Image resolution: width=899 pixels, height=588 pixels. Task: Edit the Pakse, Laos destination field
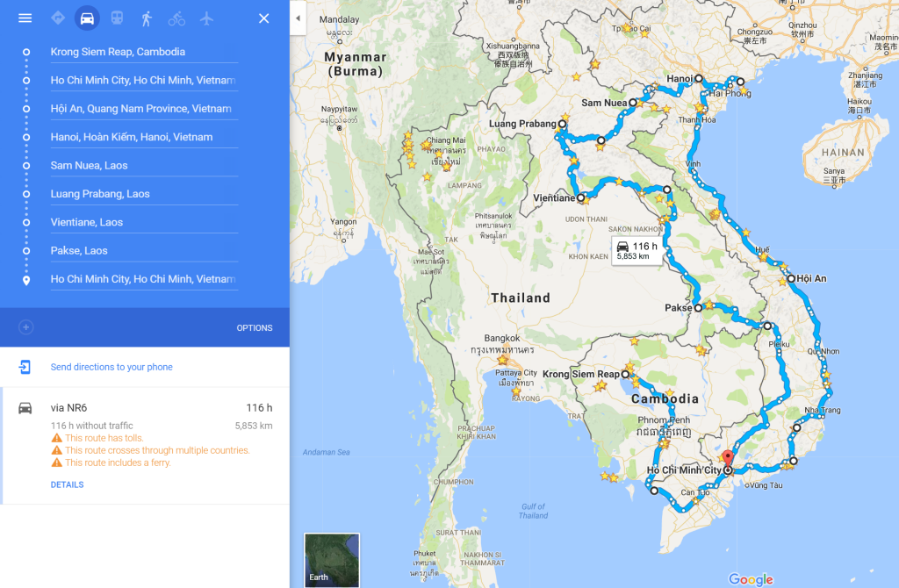(144, 250)
